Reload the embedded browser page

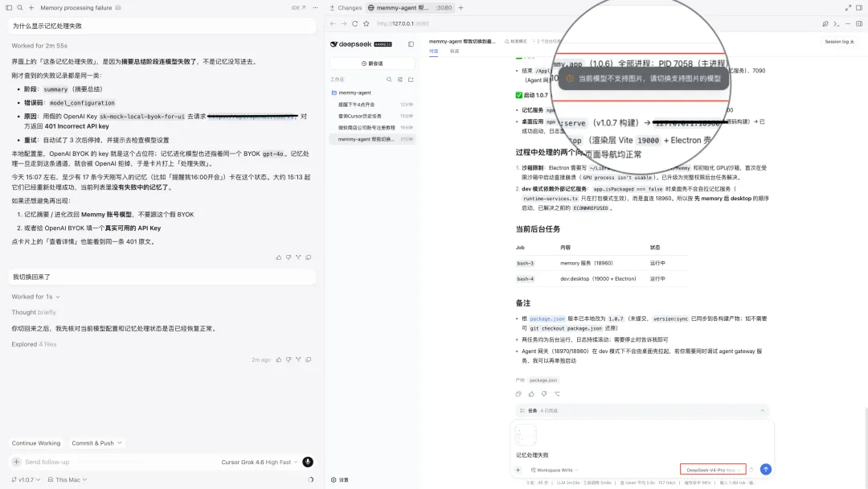point(355,24)
